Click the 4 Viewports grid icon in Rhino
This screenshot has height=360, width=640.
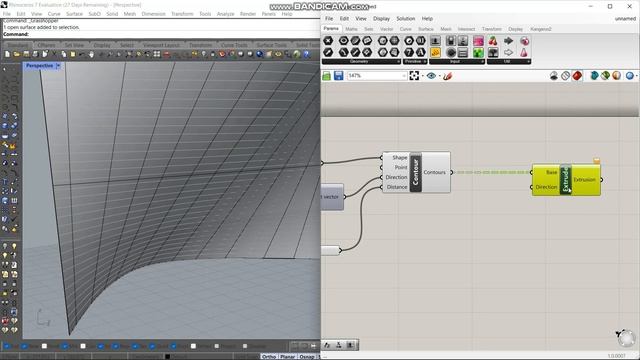point(157,54)
